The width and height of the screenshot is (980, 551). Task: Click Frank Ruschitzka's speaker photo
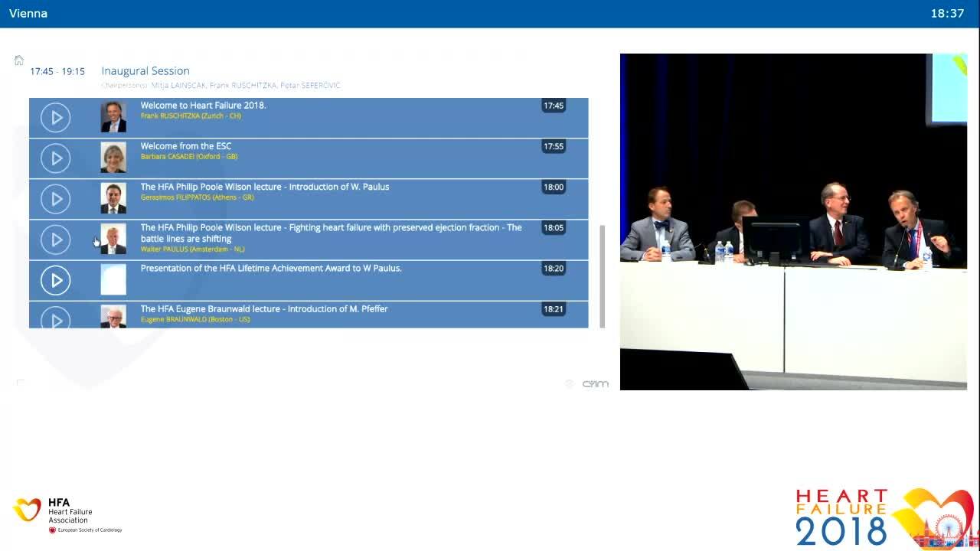(x=113, y=117)
